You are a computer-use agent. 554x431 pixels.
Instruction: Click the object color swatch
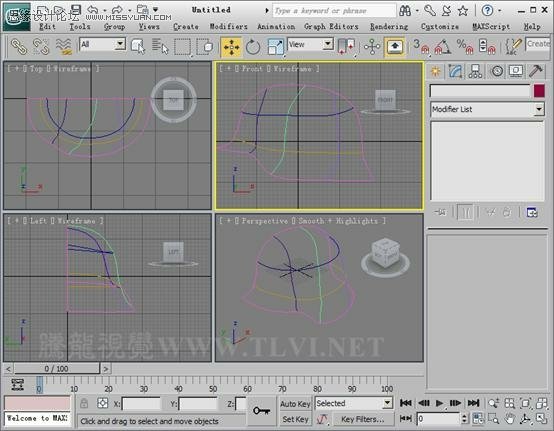pyautogui.click(x=539, y=91)
